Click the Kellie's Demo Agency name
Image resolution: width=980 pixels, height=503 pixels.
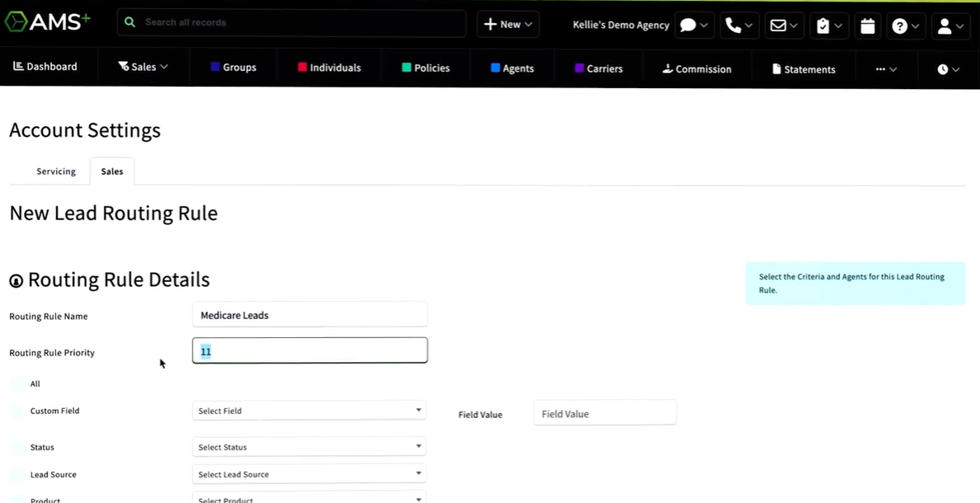(x=620, y=25)
